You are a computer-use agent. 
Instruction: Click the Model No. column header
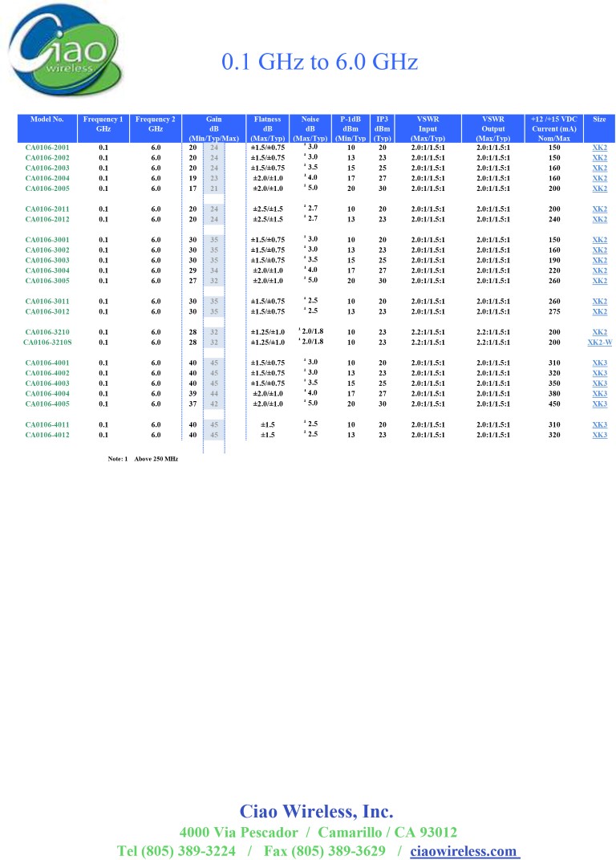47,120
